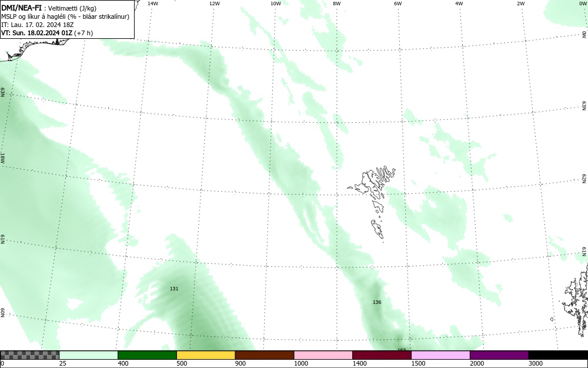
Task: Click the legend value 500
Action: (182, 363)
